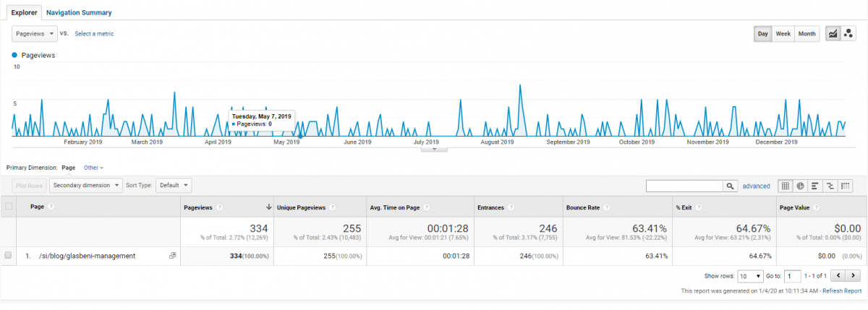
Task: Open the Show rows dropdown
Action: point(751,276)
